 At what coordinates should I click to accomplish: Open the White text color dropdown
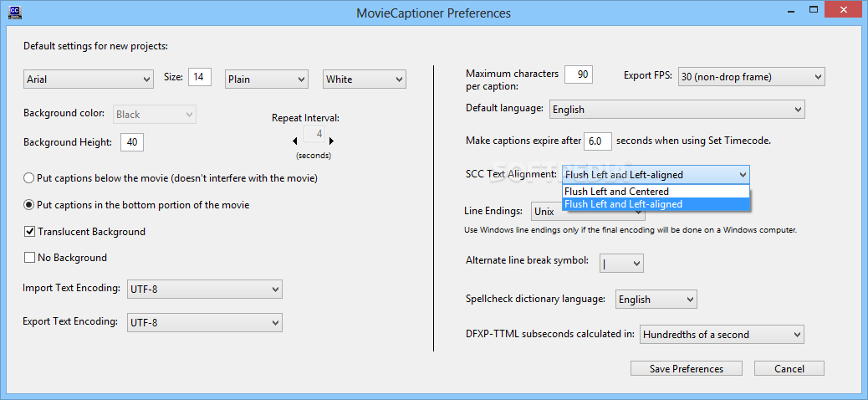(x=365, y=79)
